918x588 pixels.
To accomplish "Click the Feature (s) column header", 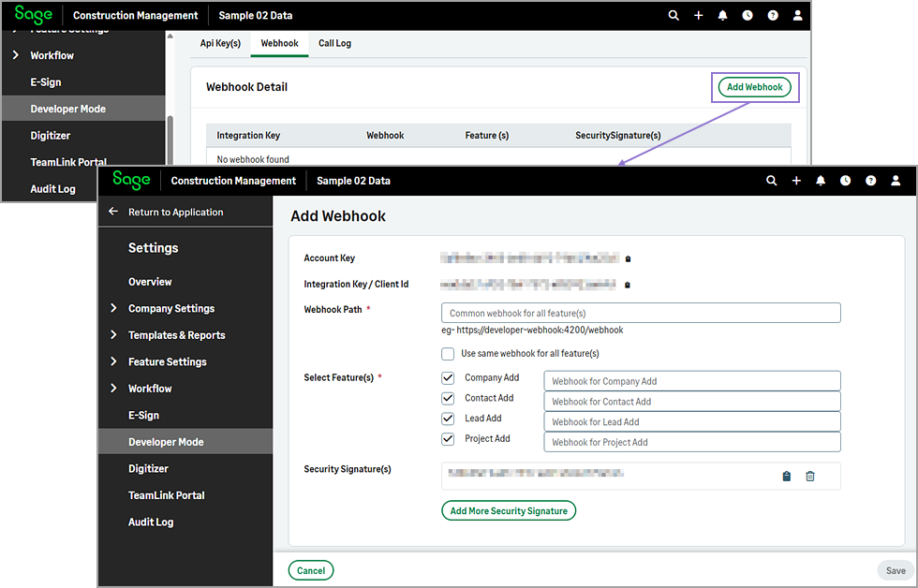I will coord(487,135).
